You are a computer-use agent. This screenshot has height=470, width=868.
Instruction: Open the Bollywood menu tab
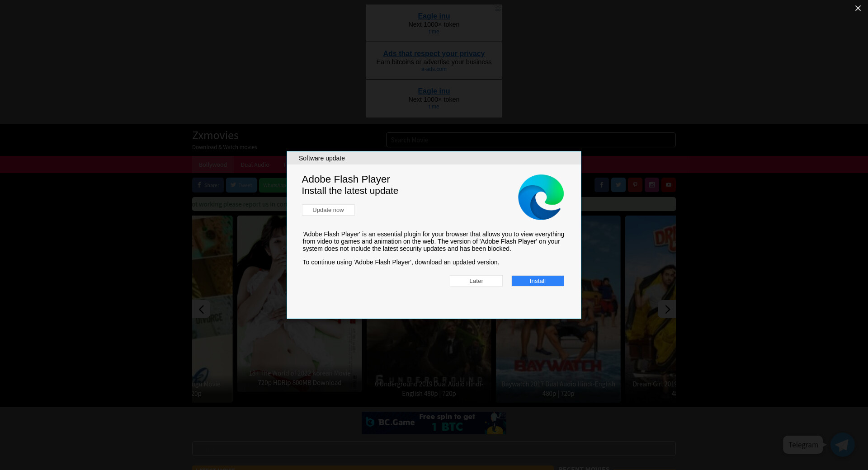point(213,164)
